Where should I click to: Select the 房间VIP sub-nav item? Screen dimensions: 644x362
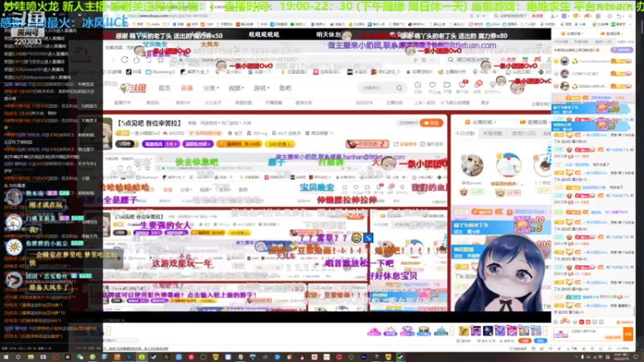click(183, 103)
